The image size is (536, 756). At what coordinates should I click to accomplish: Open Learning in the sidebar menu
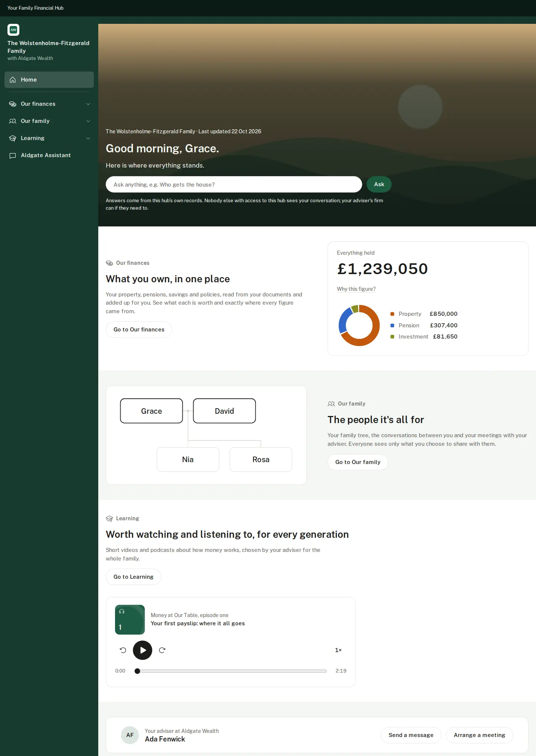pyautogui.click(x=49, y=138)
